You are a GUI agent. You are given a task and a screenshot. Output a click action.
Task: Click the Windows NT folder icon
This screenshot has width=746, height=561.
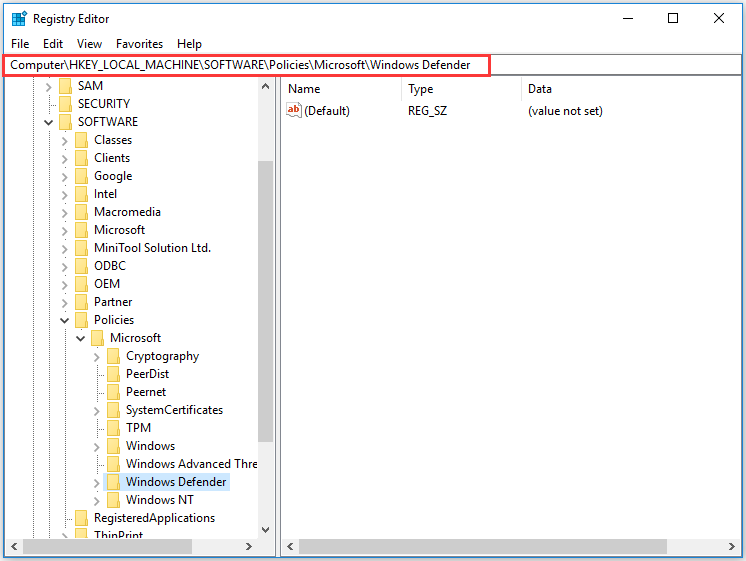tap(113, 500)
